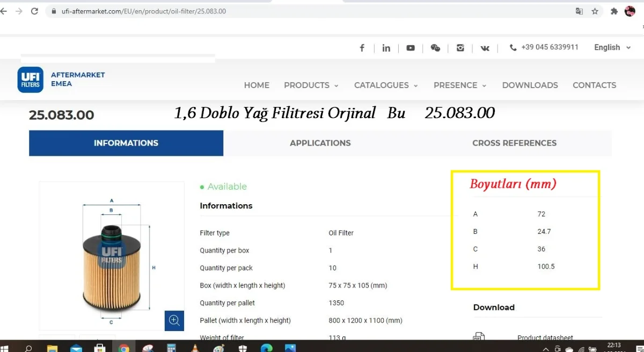Download the Product datasheet link
Viewport: 644px width, 352px height.
tap(545, 338)
